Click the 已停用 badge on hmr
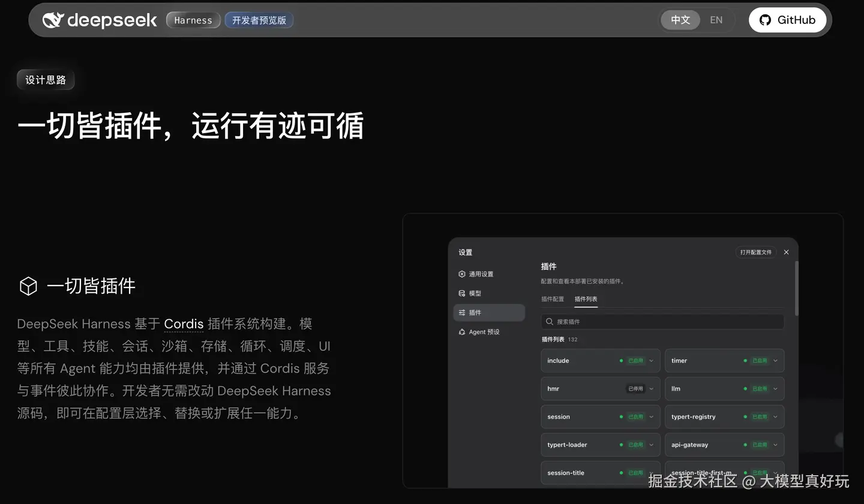 635,389
